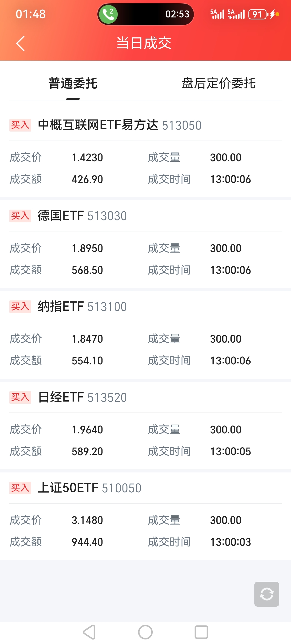Open 德国ETF 513030 trade record
The width and height of the screenshot is (291, 644).
pos(82,216)
